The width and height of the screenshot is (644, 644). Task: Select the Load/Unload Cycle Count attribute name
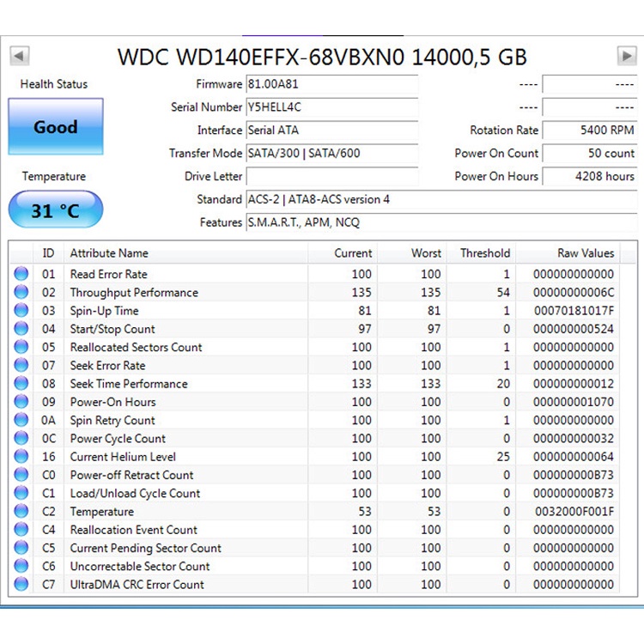tap(135, 493)
